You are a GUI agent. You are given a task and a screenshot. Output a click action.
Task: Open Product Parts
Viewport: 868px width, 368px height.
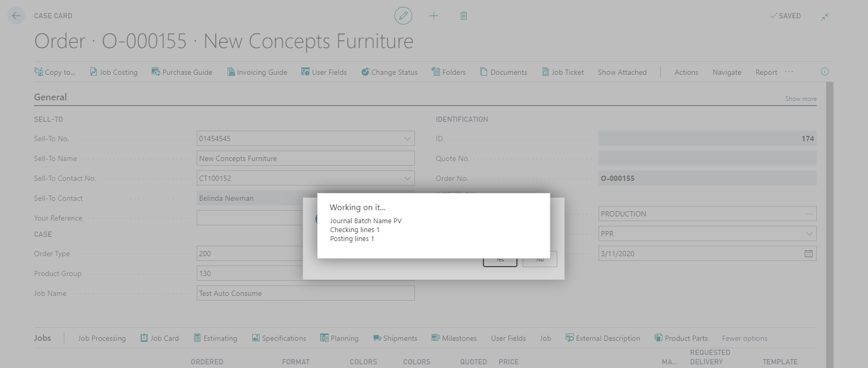[x=681, y=338]
